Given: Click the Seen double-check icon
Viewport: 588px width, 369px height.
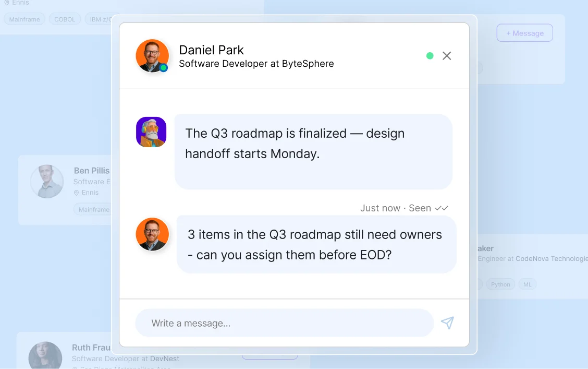Looking at the screenshot, I should 442,208.
